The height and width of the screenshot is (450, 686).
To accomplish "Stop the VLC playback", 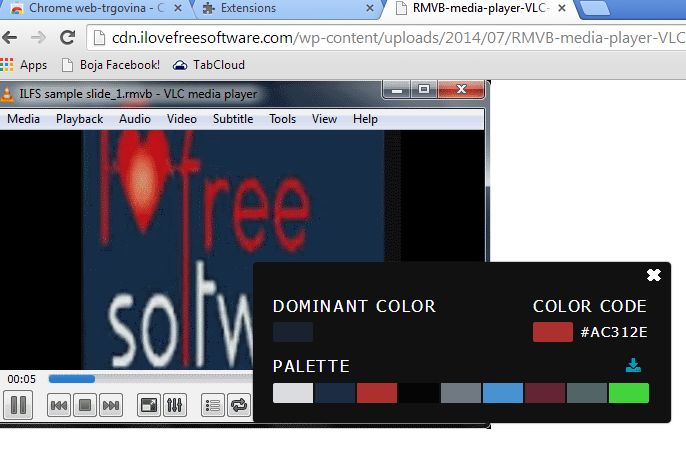I will click(85, 405).
